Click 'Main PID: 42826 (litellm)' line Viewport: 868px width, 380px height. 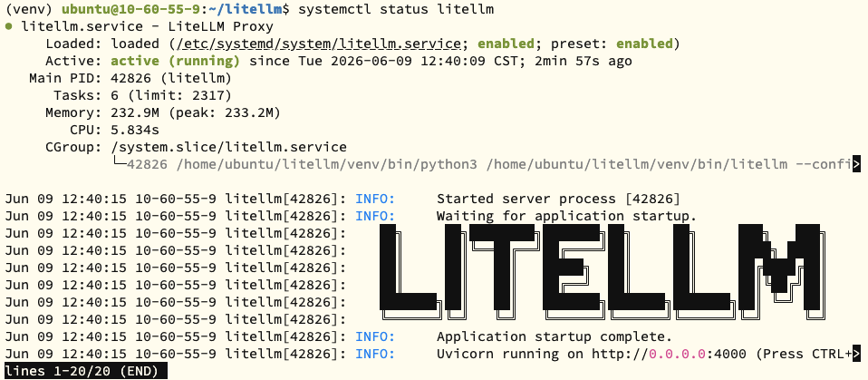pos(130,78)
